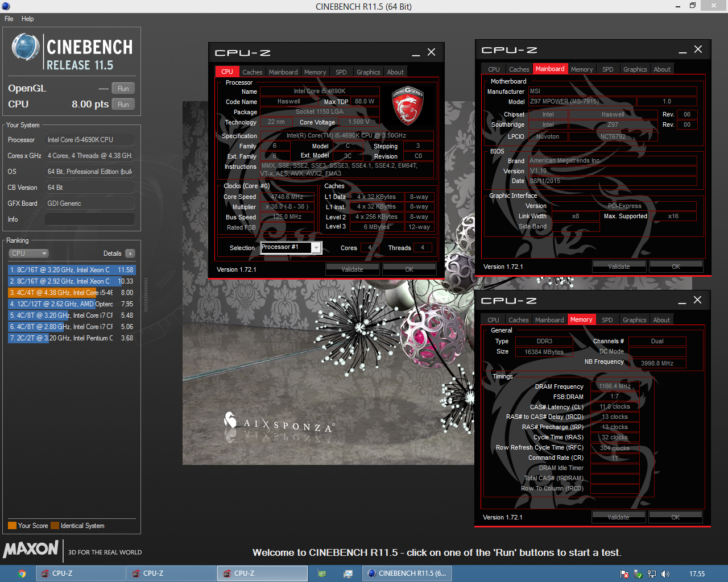This screenshot has width=728, height=582.
Task: Open Caches tab in CPU-Z timings window
Action: pyautogui.click(x=518, y=320)
